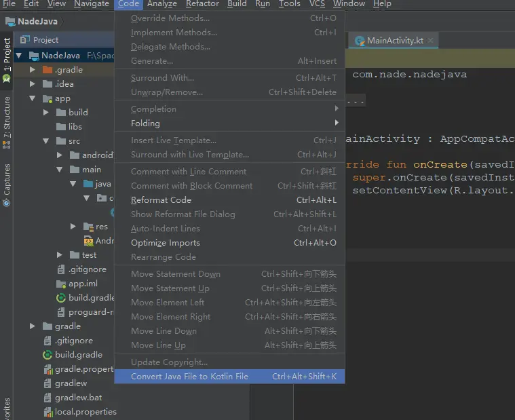Select root .gitignore file in tree
Screen dimensions: 515x420
pos(74,341)
